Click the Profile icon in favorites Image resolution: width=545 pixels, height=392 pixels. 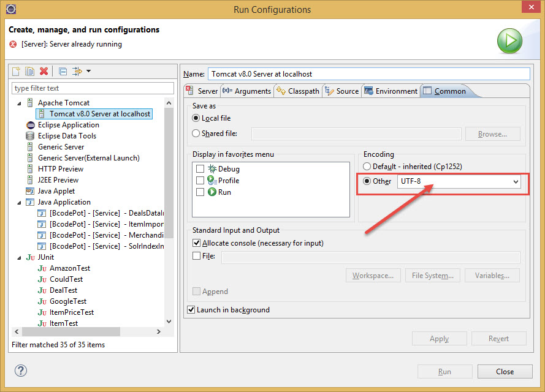pyautogui.click(x=212, y=180)
